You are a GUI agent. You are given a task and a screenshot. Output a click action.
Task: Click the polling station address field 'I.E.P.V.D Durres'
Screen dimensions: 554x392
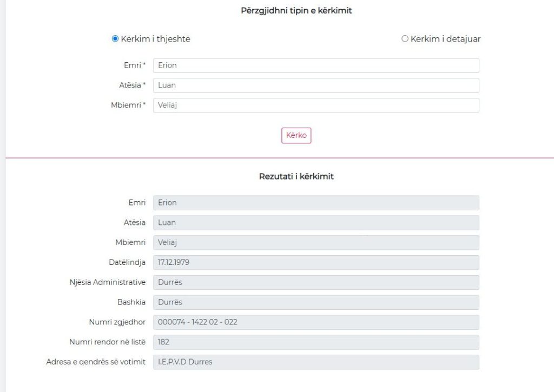tap(316, 362)
